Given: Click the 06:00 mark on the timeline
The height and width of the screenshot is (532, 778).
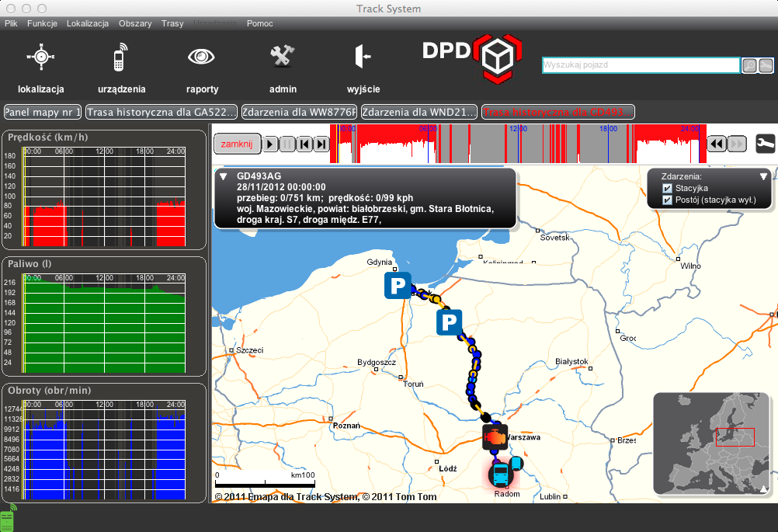Looking at the screenshot, I should (x=428, y=128).
